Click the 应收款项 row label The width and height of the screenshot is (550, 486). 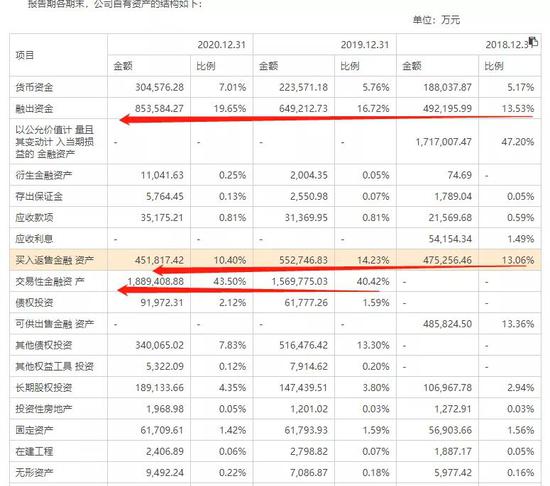coord(34,218)
